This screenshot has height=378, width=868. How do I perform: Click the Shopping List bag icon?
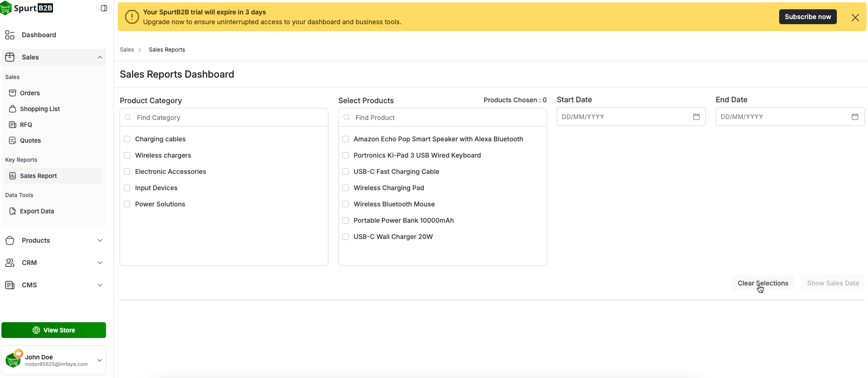[x=13, y=109]
